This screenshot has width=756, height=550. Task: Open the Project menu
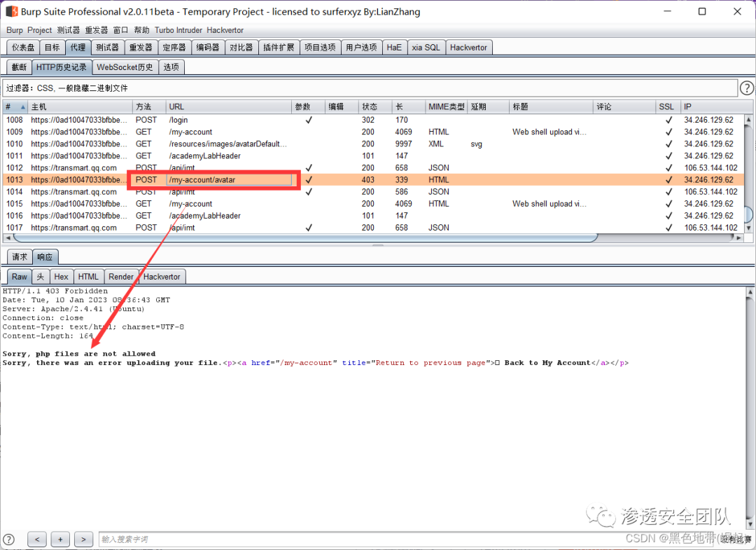click(39, 30)
